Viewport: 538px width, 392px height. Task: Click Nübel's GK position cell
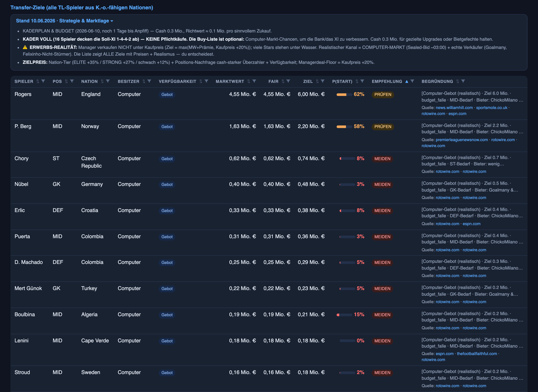56,184
